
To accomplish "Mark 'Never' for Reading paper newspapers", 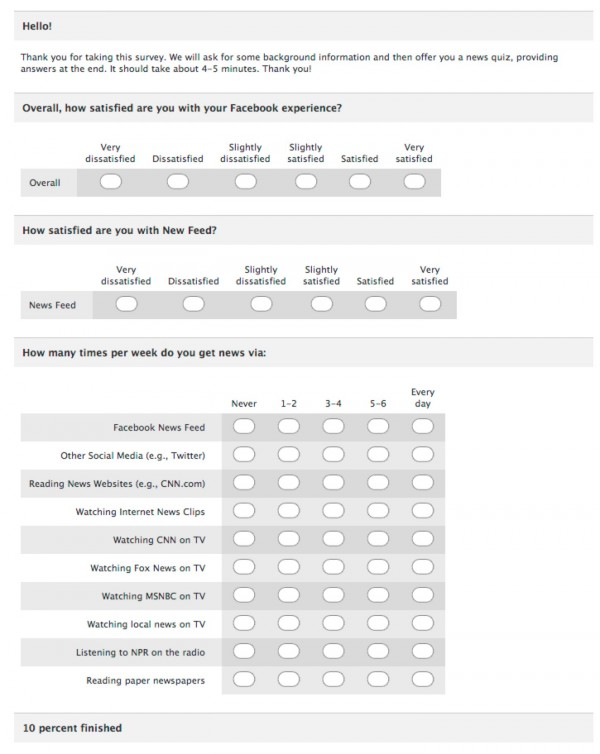I will 244,680.
